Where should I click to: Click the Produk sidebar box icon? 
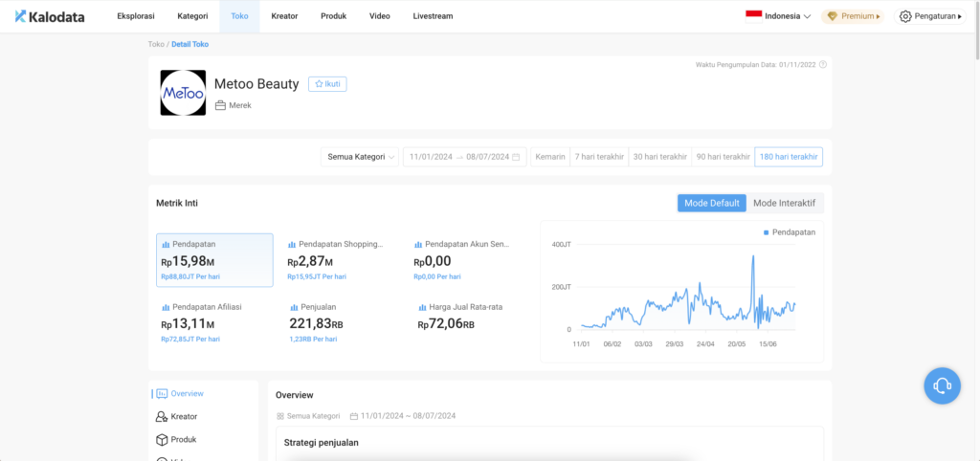(162, 440)
